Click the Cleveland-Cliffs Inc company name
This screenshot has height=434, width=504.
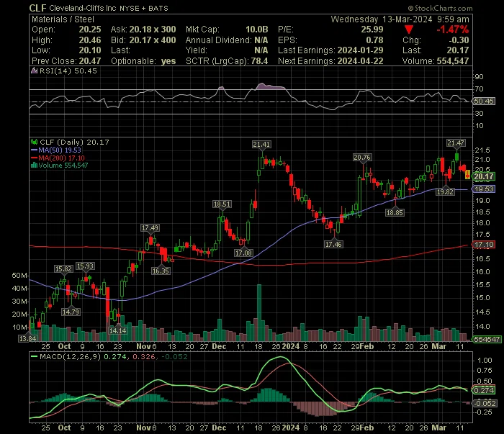(83, 8)
